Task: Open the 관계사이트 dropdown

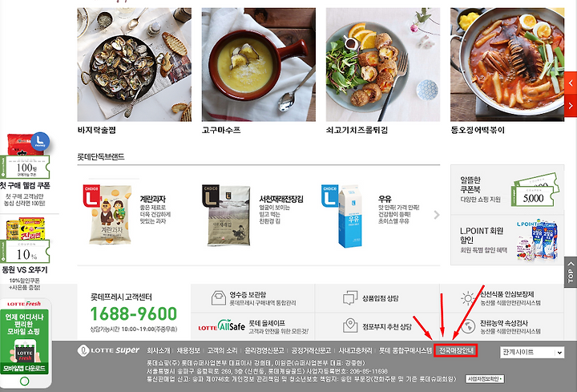Action: [532, 352]
